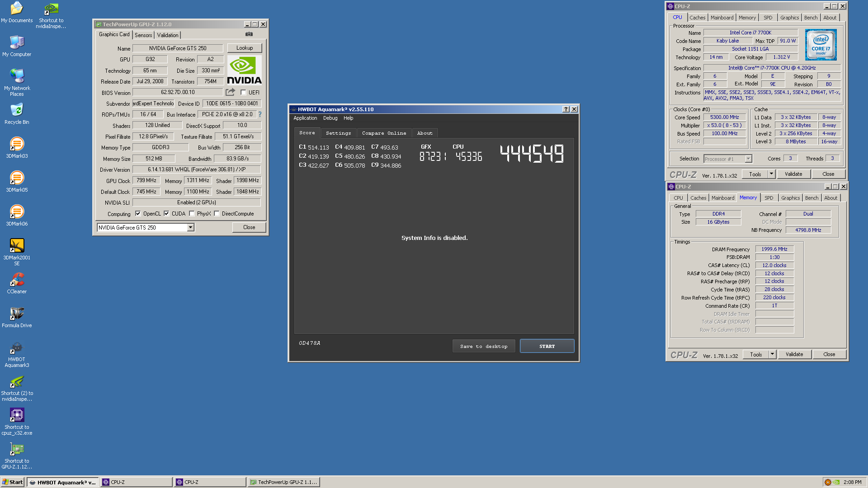Viewport: 868px width, 488px height.
Task: Click the Aquamark help question mark button
Action: (566, 109)
